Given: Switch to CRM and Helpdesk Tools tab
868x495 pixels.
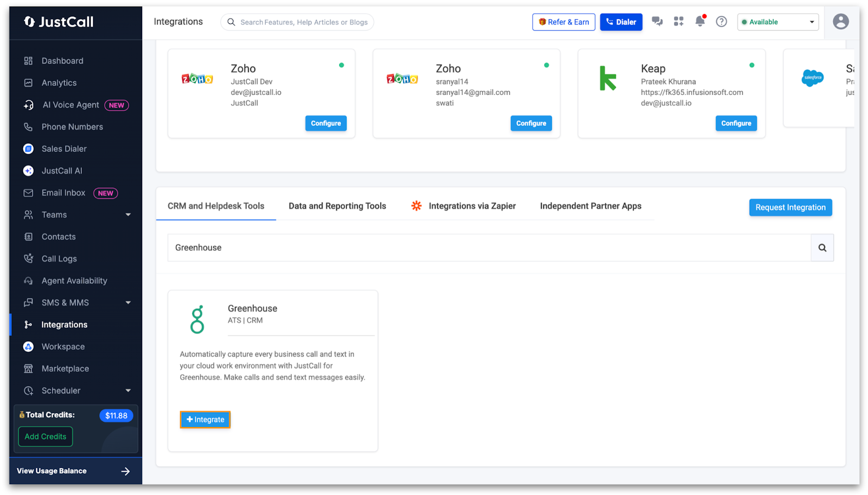Looking at the screenshot, I should click(216, 206).
